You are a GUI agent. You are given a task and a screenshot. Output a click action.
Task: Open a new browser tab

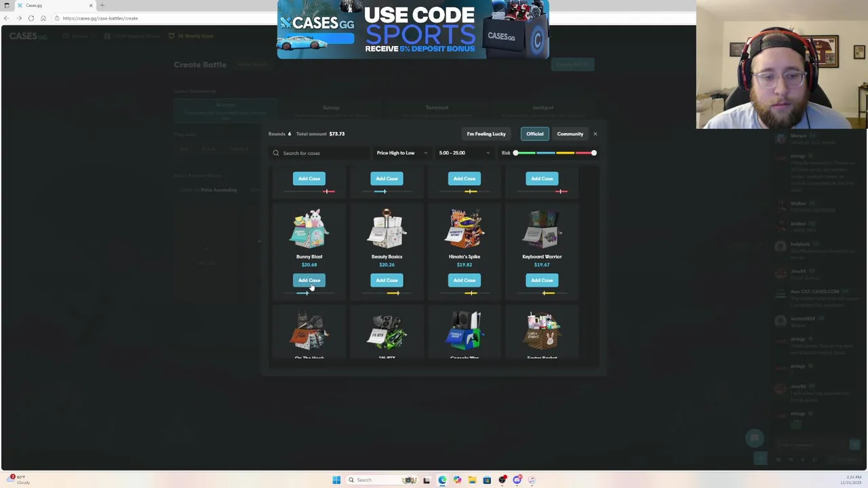102,5
